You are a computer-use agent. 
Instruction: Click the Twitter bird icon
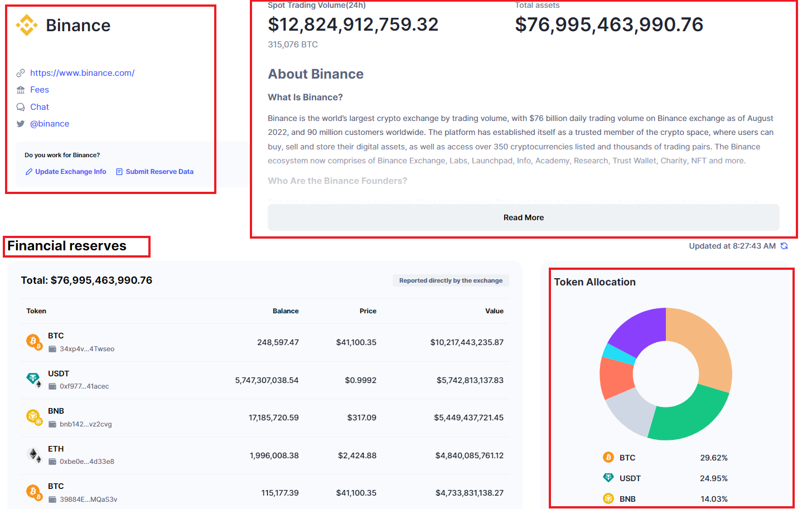click(21, 124)
